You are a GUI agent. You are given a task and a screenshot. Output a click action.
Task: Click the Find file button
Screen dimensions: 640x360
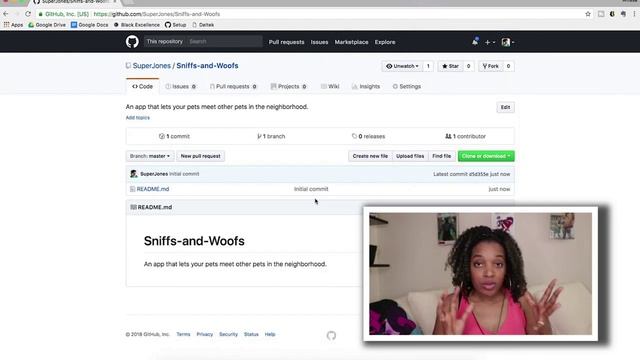point(442,156)
